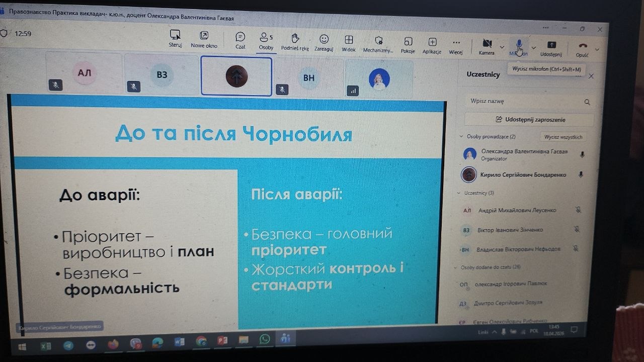Click the Udostępnij share screen icon
Viewport: 644px width, 362px height.
[x=551, y=45]
